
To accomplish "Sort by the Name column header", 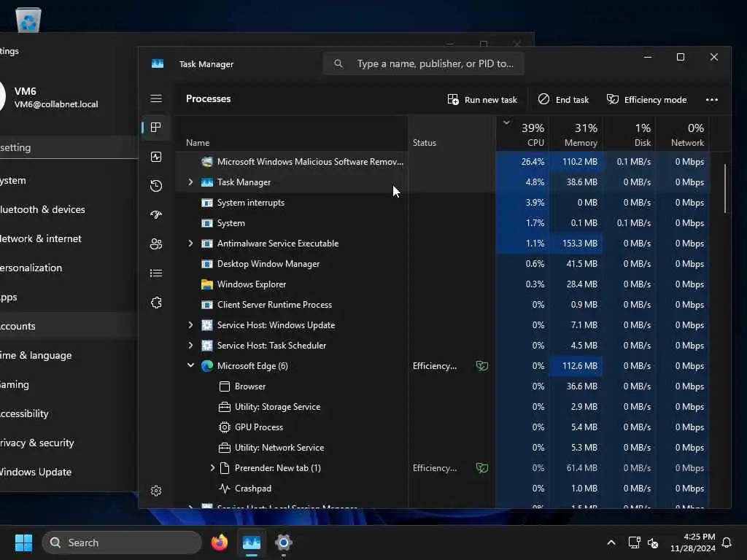I will pos(291,134).
